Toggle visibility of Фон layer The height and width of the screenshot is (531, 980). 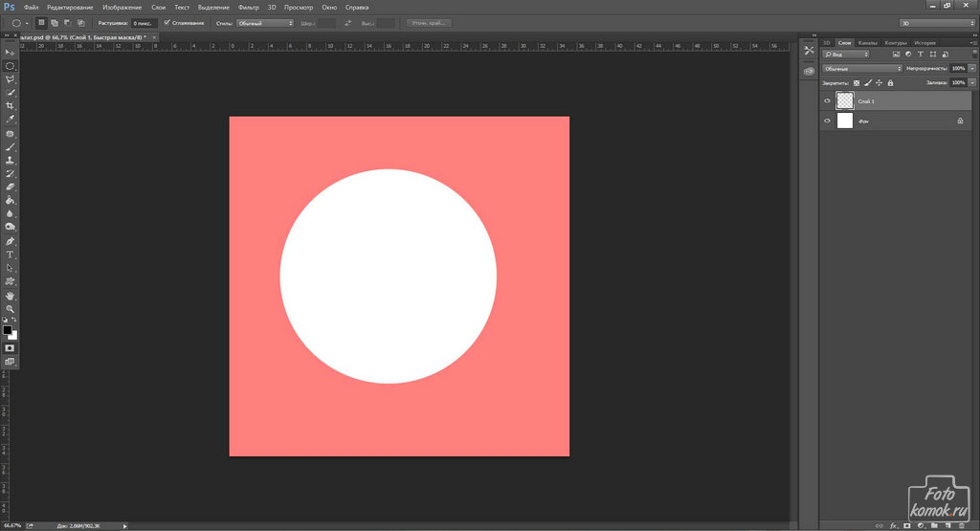[827, 121]
